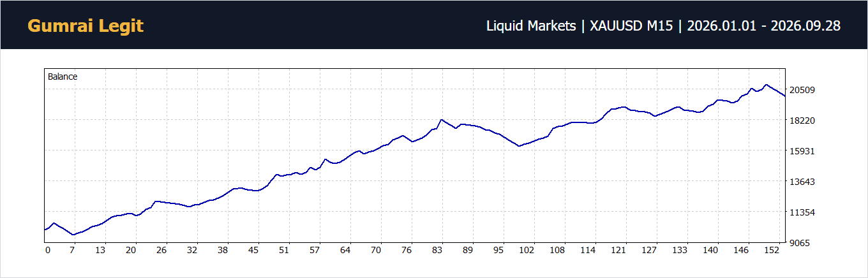Click the 76 x-axis label
The height and width of the screenshot is (278, 868).
tap(407, 251)
